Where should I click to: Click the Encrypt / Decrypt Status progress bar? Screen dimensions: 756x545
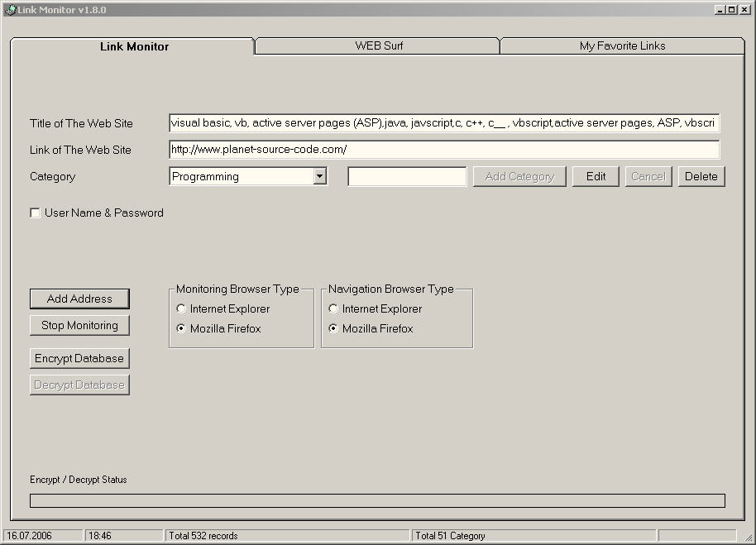tap(377, 501)
